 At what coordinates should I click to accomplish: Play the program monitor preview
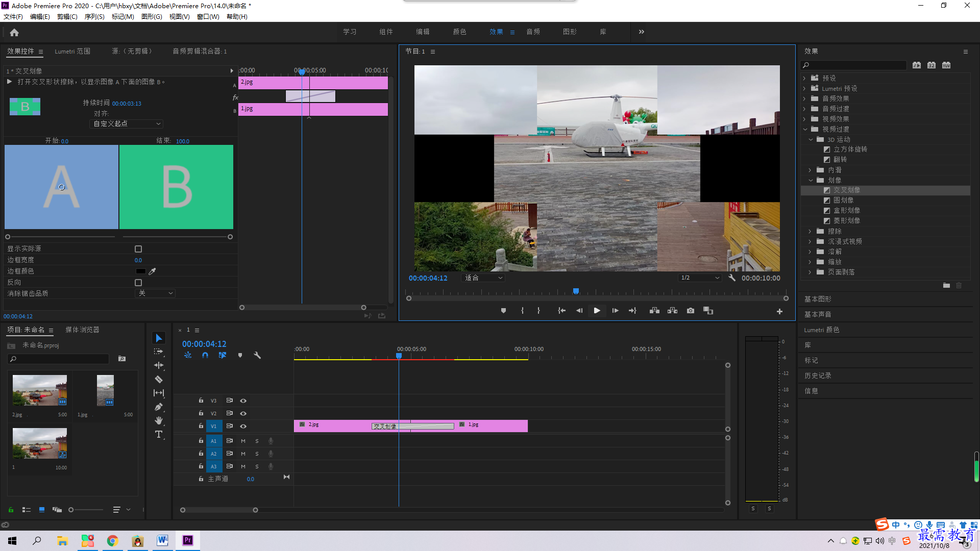(x=597, y=311)
